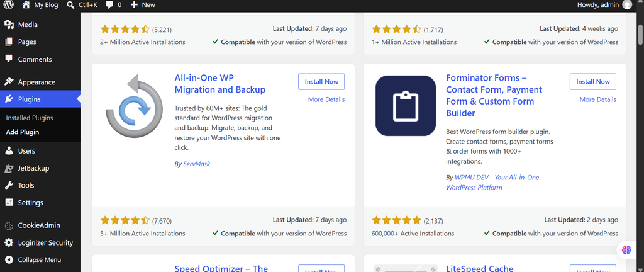Click the 1,717 ratings star row
The height and width of the screenshot is (272, 644).
[397, 29]
